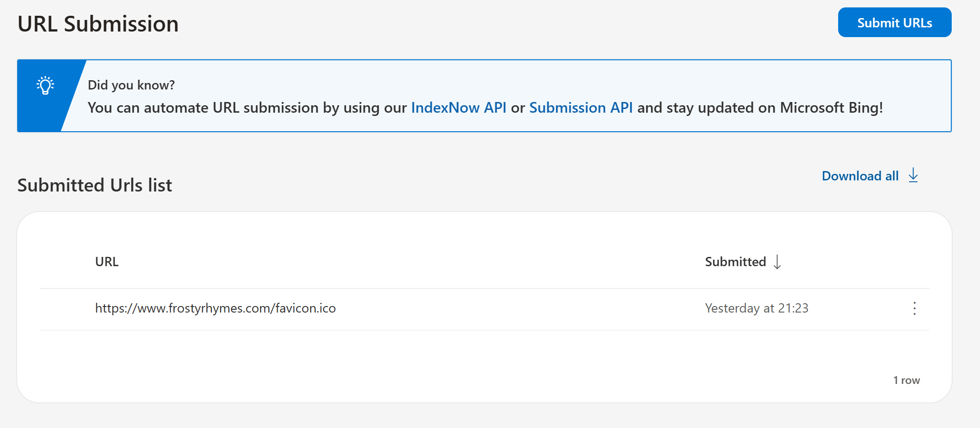Click the 1 row count label
This screenshot has height=428, width=980.
pyautogui.click(x=906, y=380)
